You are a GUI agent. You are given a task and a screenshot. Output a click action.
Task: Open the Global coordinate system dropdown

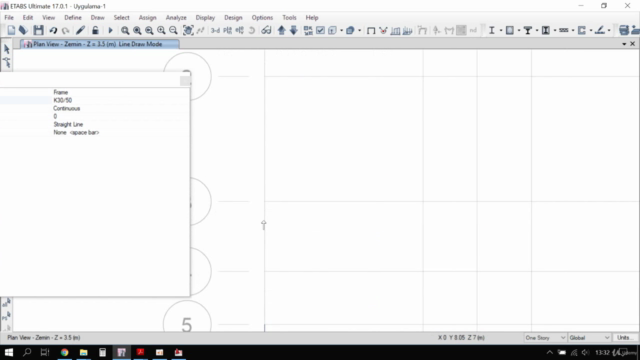pyautogui.click(x=589, y=338)
